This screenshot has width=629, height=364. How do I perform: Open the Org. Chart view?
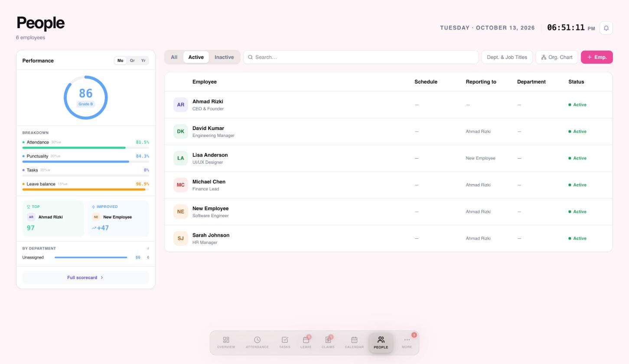pyautogui.click(x=557, y=57)
